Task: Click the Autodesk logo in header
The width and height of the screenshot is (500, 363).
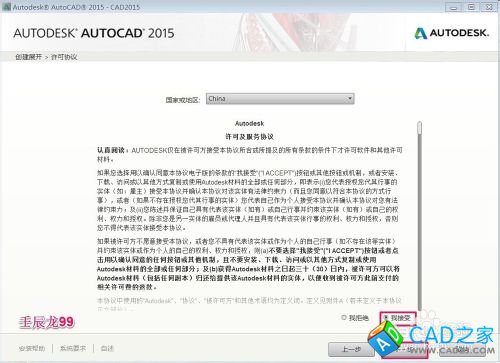Action: point(452,33)
